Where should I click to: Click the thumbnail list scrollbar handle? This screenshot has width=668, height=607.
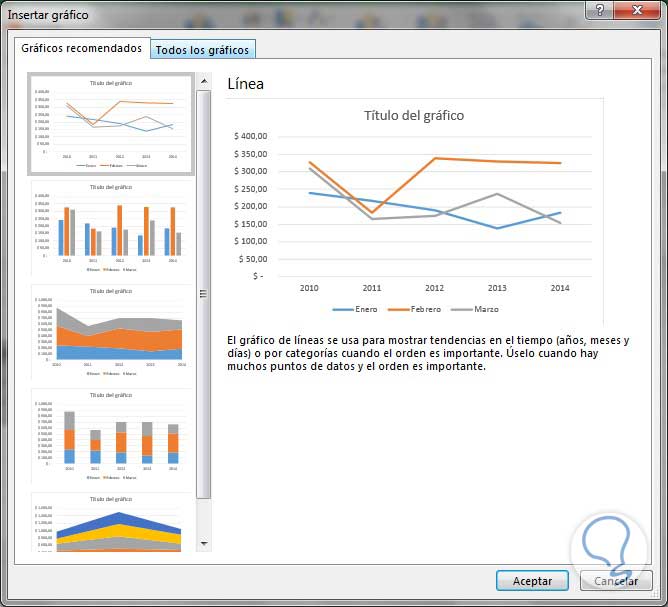click(x=204, y=294)
